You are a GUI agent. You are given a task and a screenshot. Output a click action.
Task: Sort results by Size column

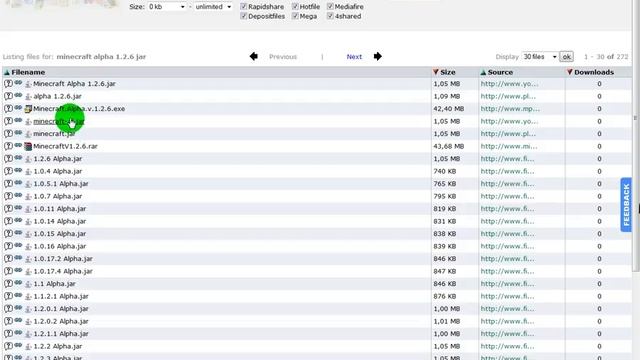coord(447,72)
